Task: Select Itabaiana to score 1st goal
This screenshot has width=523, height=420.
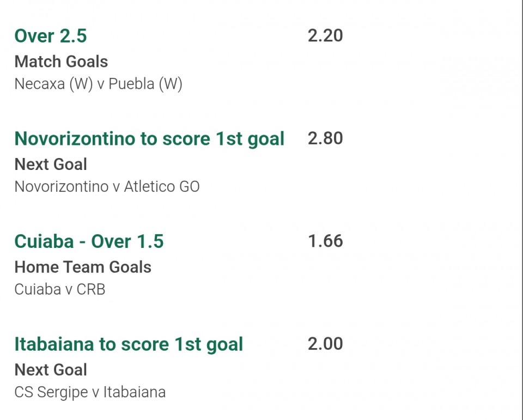Action: (129, 345)
